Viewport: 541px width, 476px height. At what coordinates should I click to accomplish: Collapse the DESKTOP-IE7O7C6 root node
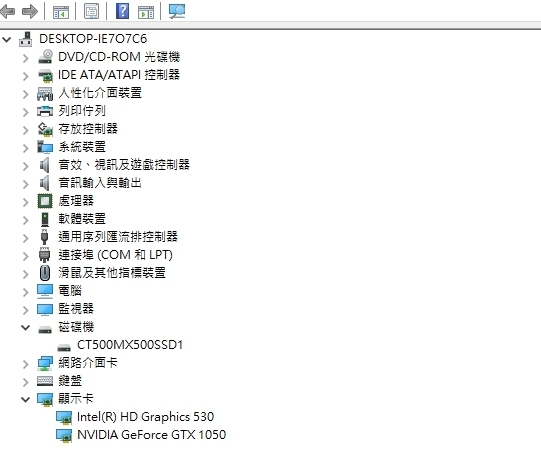(6, 39)
